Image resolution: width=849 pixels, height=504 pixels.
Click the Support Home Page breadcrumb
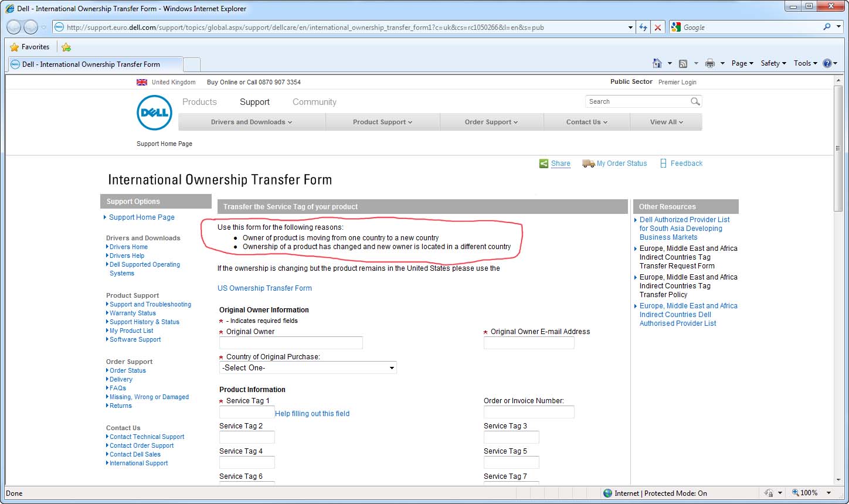point(164,144)
